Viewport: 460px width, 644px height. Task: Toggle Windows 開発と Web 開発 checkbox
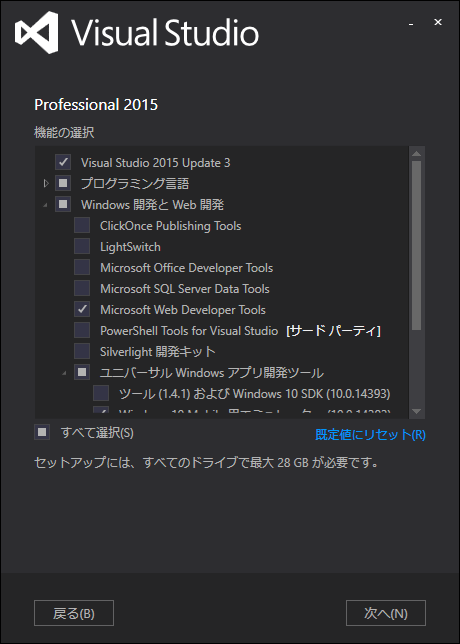tap(63, 204)
